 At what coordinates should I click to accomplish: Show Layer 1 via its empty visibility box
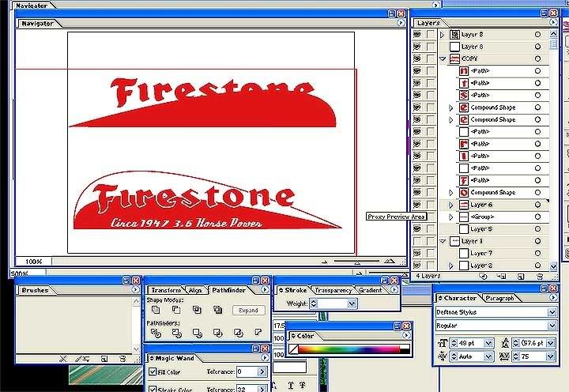pyautogui.click(x=417, y=241)
